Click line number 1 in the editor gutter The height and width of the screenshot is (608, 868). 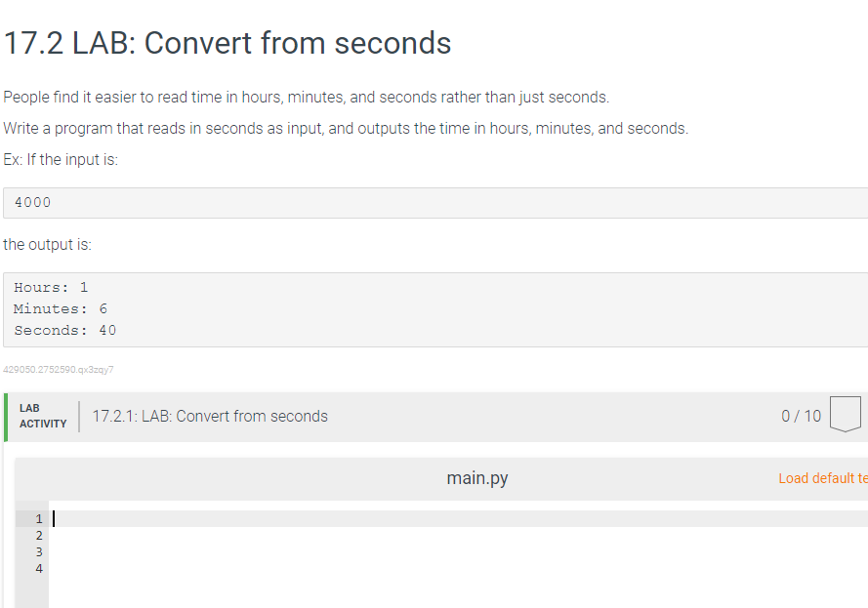click(37, 518)
